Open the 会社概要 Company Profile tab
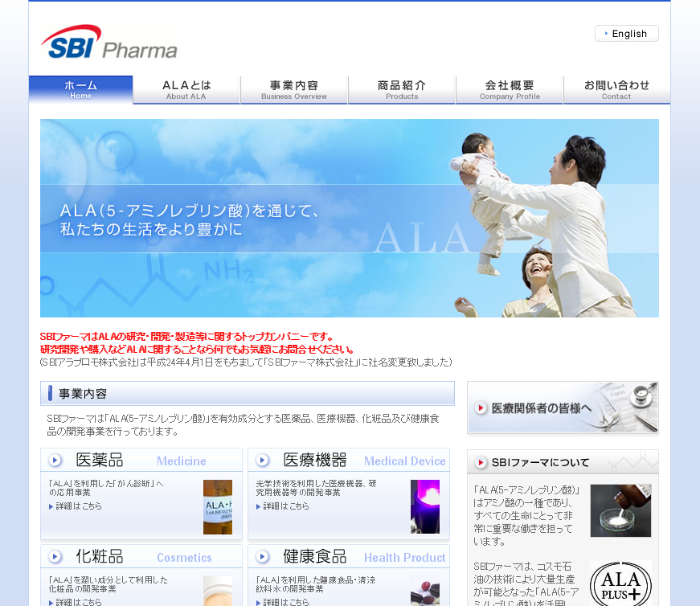Image resolution: width=700 pixels, height=606 pixels. pos(510,90)
